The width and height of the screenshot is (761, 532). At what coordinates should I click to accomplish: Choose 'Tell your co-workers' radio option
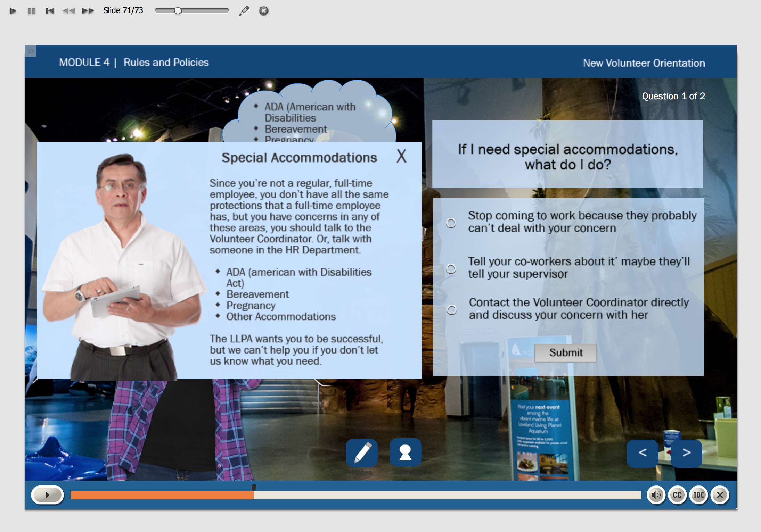tap(451, 268)
